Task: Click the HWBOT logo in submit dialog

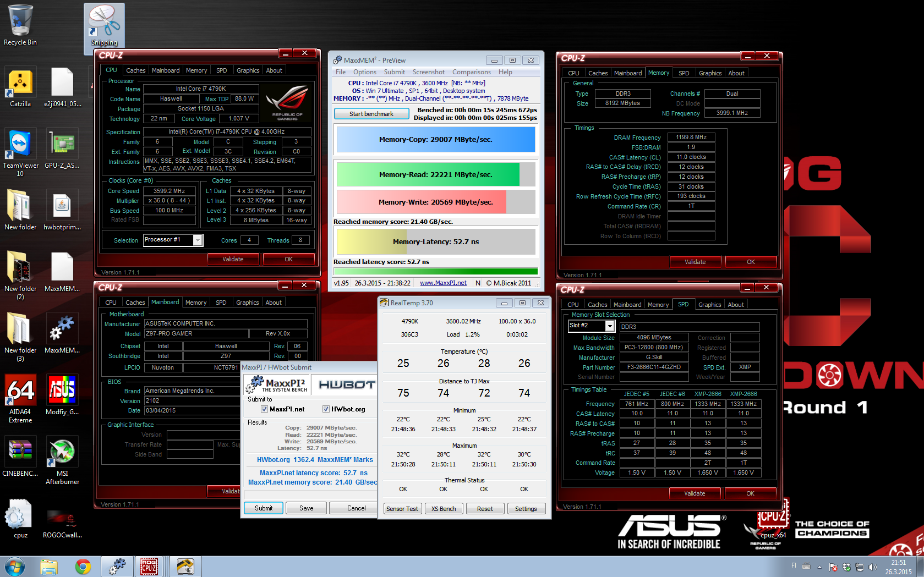Action: [346, 384]
